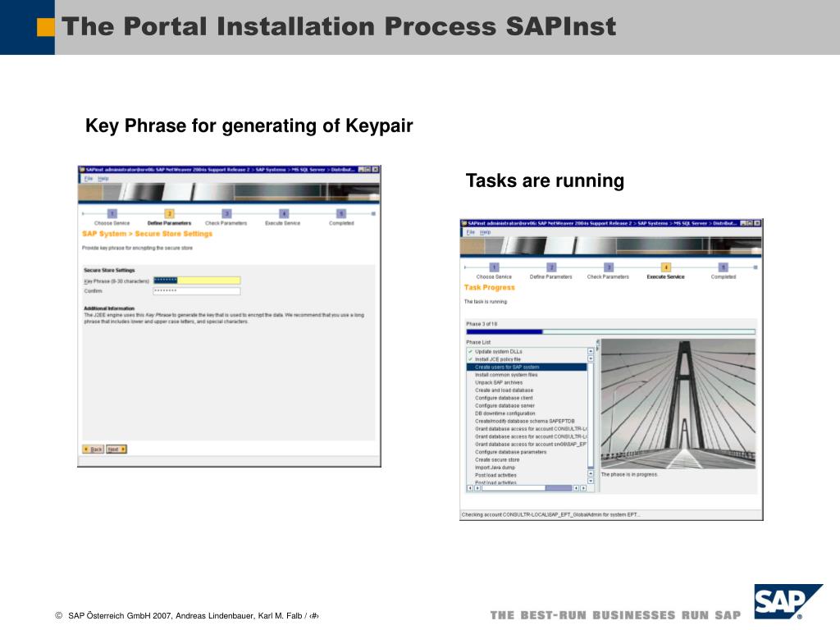Select 'Create/modify database schema SAPEPTDB' row
The height and width of the screenshot is (630, 840).
[x=527, y=421]
